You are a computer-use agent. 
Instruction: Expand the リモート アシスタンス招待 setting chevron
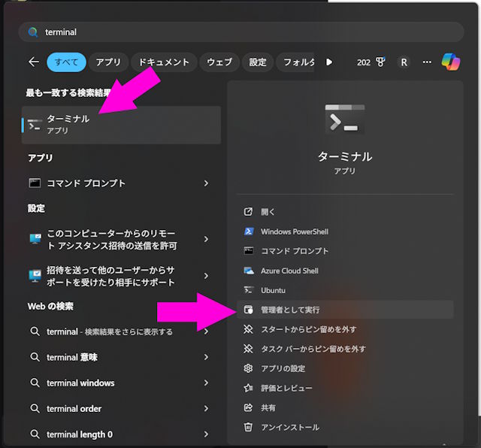tap(206, 239)
